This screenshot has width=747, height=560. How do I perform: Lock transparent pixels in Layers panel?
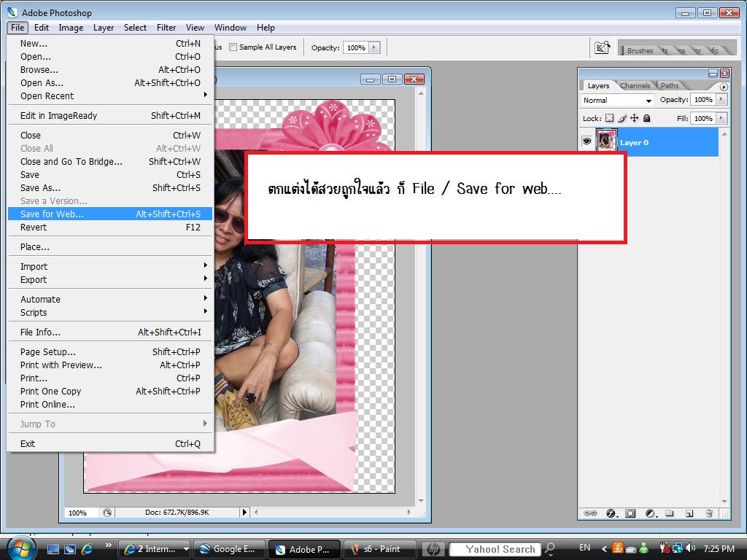[610, 118]
